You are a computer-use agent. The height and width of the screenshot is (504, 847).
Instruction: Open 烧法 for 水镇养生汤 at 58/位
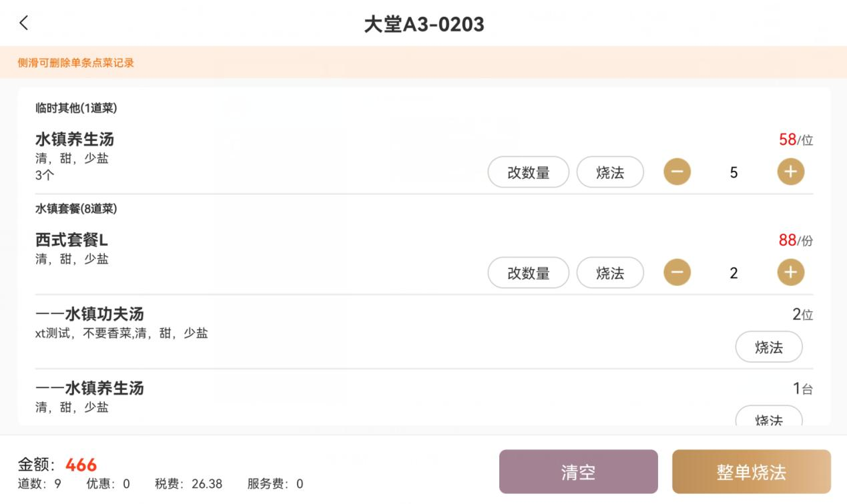tap(610, 172)
